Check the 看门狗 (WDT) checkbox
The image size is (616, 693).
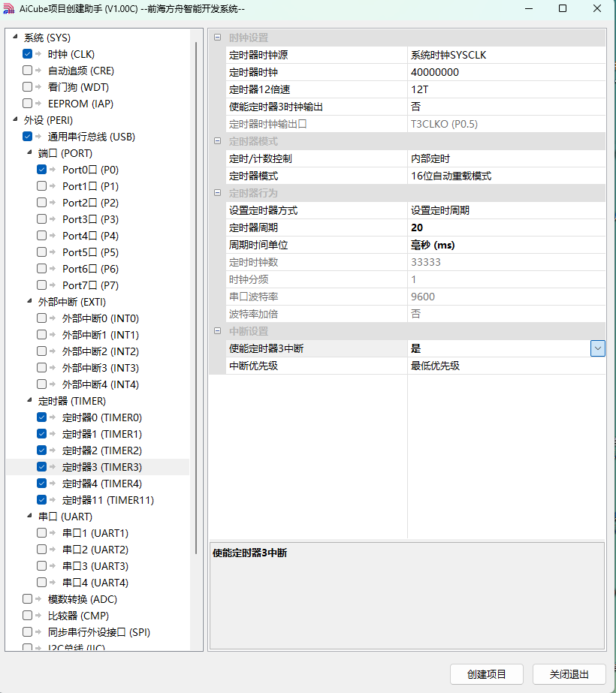pos(27,86)
